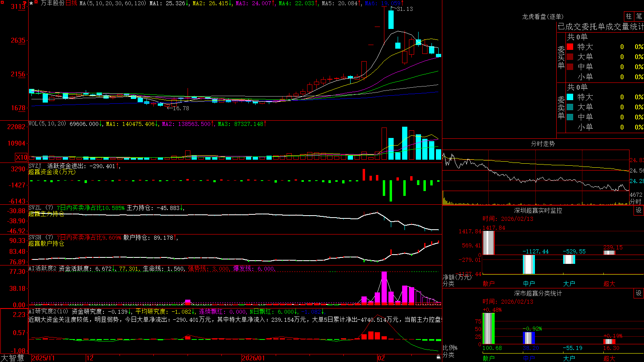Open the MA(5,10,20,30,60,120) parameter label

pyautogui.click(x=113, y=3)
